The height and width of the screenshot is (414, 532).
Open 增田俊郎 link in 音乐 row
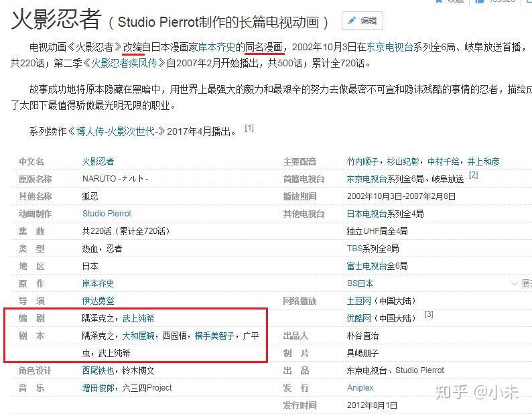pyautogui.click(x=98, y=387)
